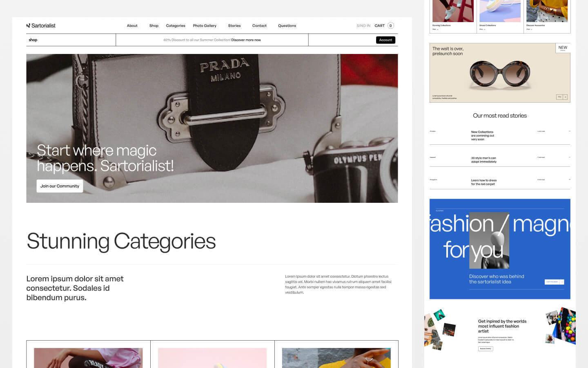This screenshot has width=588, height=368.
Task: Toggle the cart item counter badge showing 0
Action: (x=390, y=25)
